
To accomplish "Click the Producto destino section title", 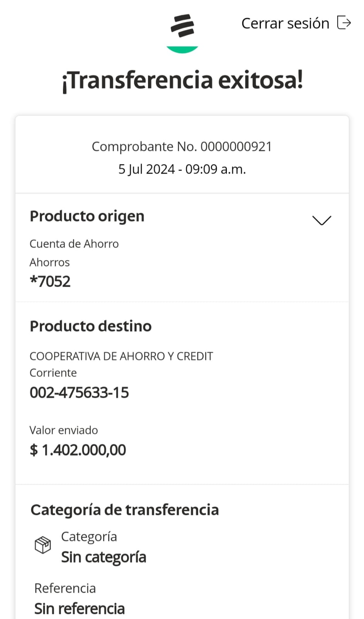I will click(90, 326).
